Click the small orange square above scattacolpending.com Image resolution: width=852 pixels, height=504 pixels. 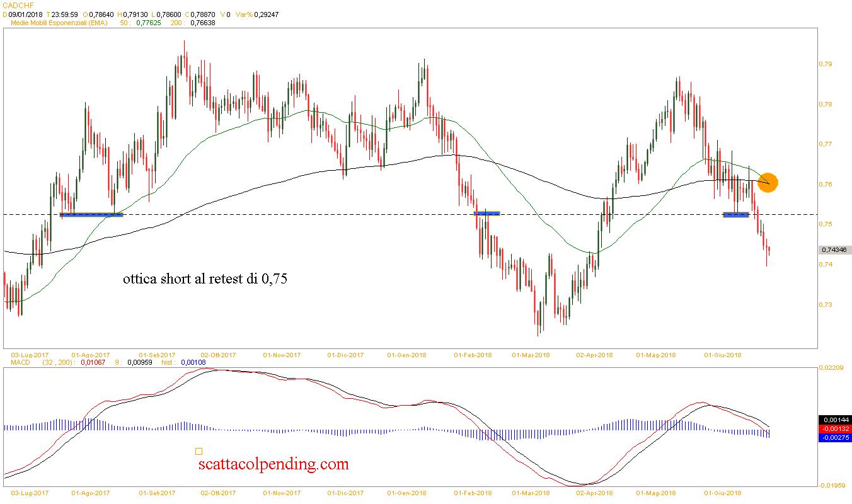[199, 451]
